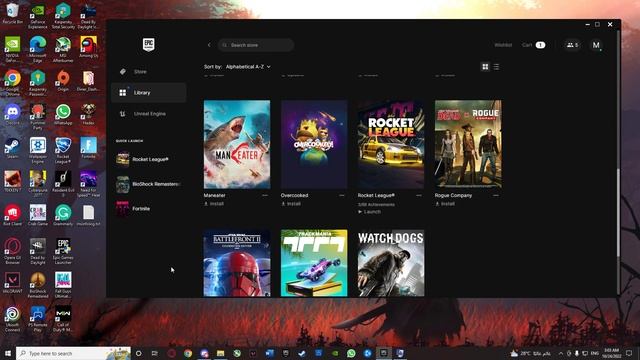Open the Crab Game desktop icon

(38, 216)
